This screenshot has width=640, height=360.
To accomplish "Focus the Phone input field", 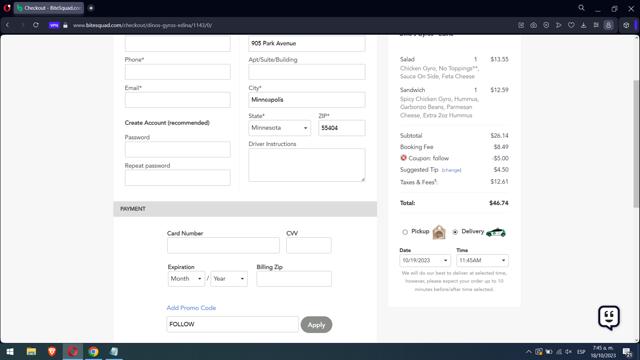I will 178,72.
